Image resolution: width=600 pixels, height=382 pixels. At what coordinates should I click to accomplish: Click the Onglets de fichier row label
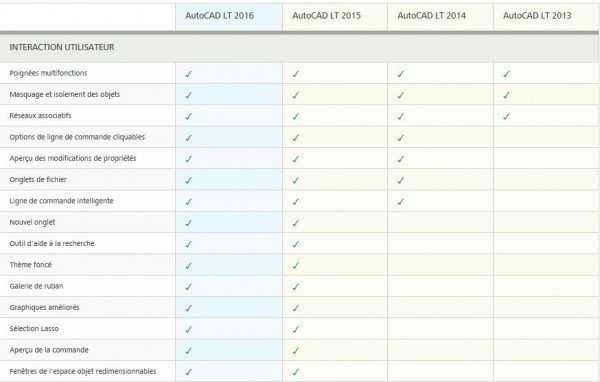[38, 180]
